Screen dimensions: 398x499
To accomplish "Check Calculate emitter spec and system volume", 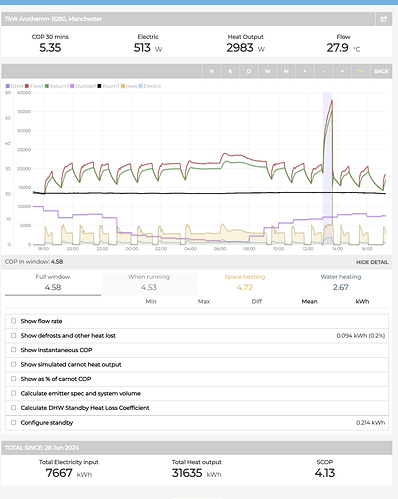I will point(13,393).
